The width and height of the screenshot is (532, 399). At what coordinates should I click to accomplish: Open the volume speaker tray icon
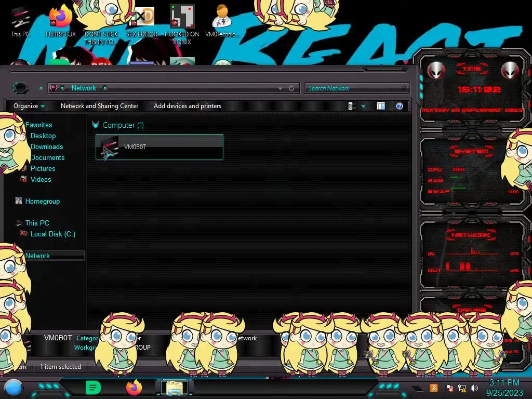(474, 388)
